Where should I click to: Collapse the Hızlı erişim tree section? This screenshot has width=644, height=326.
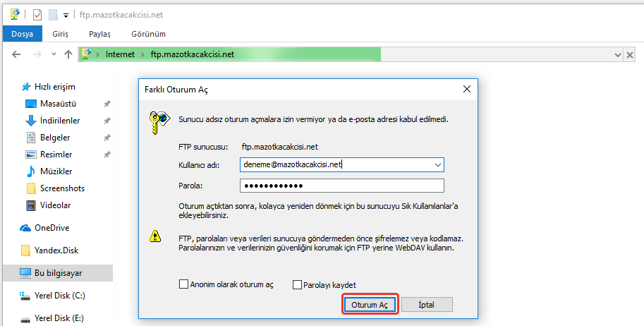point(16,87)
